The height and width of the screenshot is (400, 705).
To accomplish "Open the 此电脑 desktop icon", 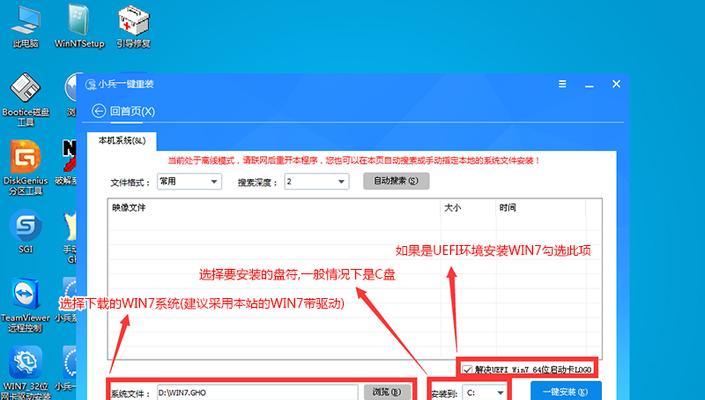I will point(26,26).
